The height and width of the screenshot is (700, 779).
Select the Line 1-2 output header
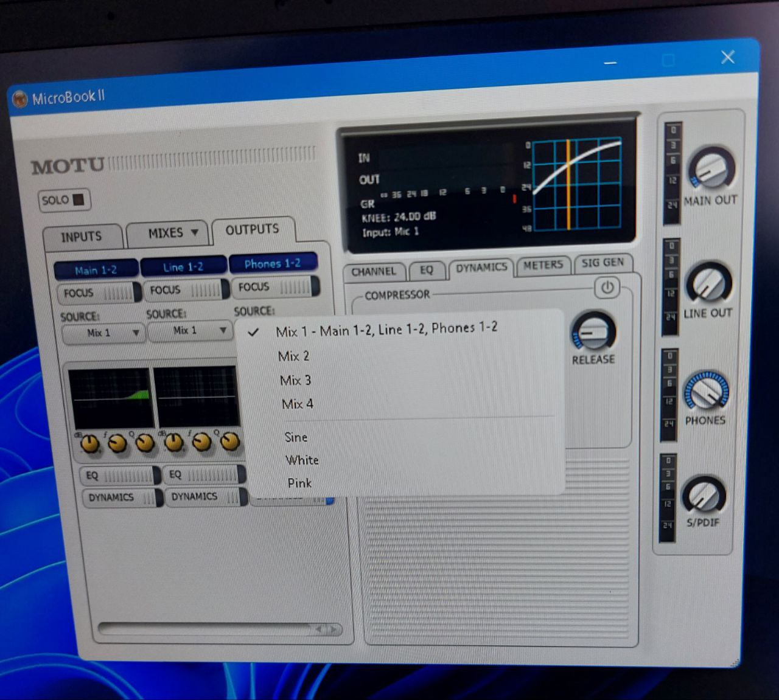[183, 266]
